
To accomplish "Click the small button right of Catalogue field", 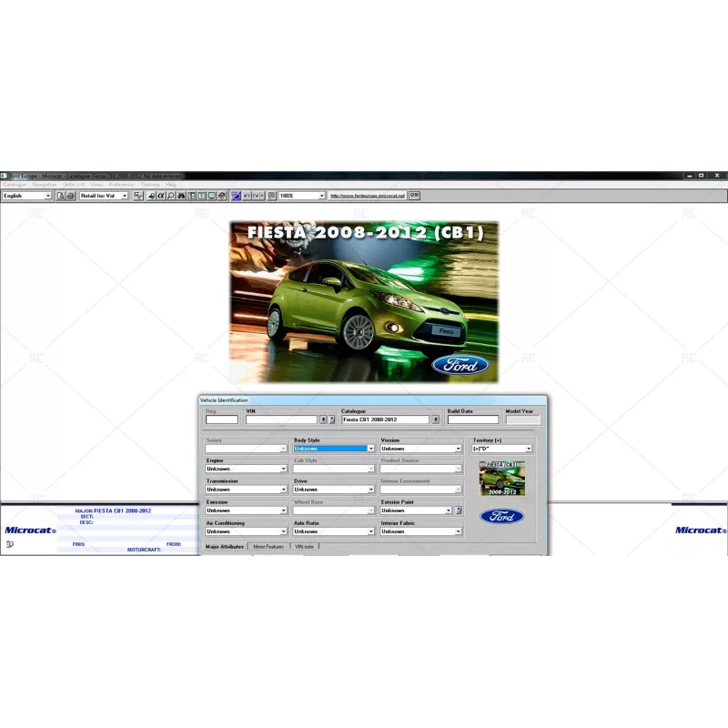I will pos(435,420).
